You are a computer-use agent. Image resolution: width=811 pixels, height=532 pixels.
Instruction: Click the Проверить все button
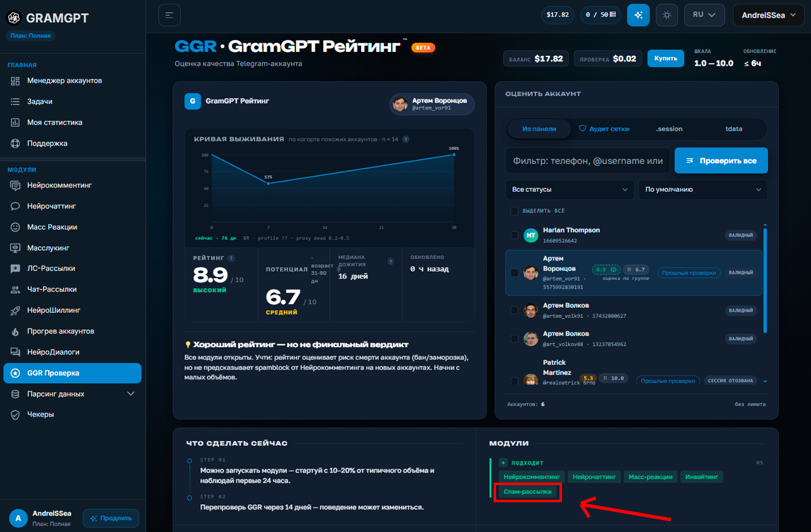pyautogui.click(x=721, y=161)
